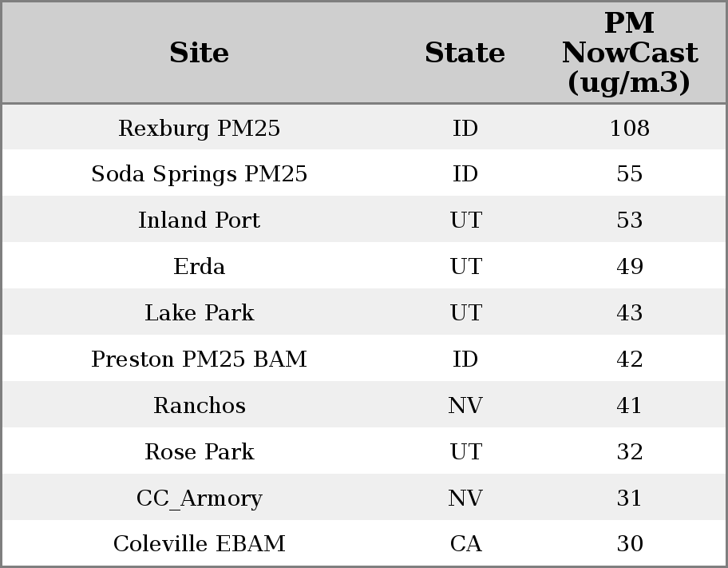Click the Lake Park site name
The width and height of the screenshot is (728, 568).
tap(199, 313)
